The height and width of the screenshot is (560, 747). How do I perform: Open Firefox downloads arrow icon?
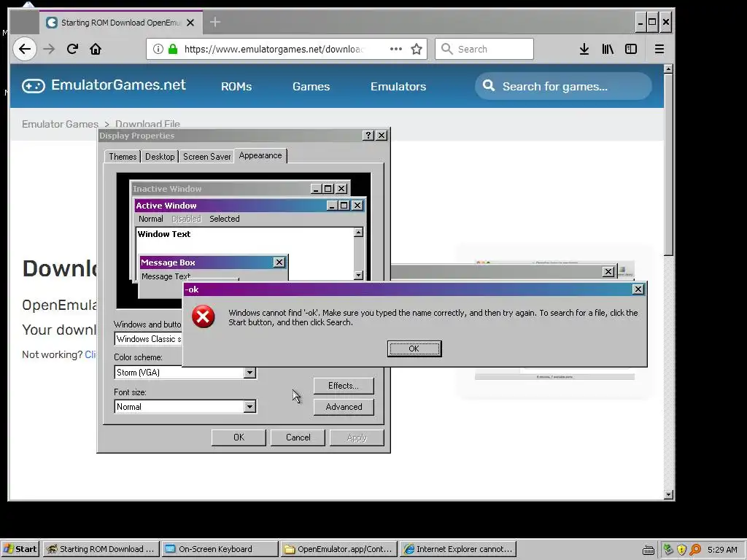(x=584, y=49)
